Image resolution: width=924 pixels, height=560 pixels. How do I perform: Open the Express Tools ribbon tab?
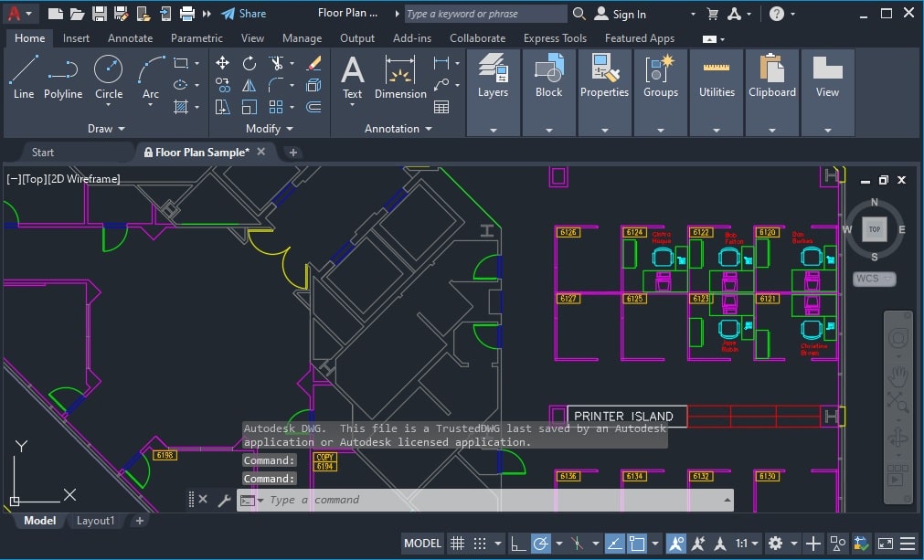coord(555,37)
